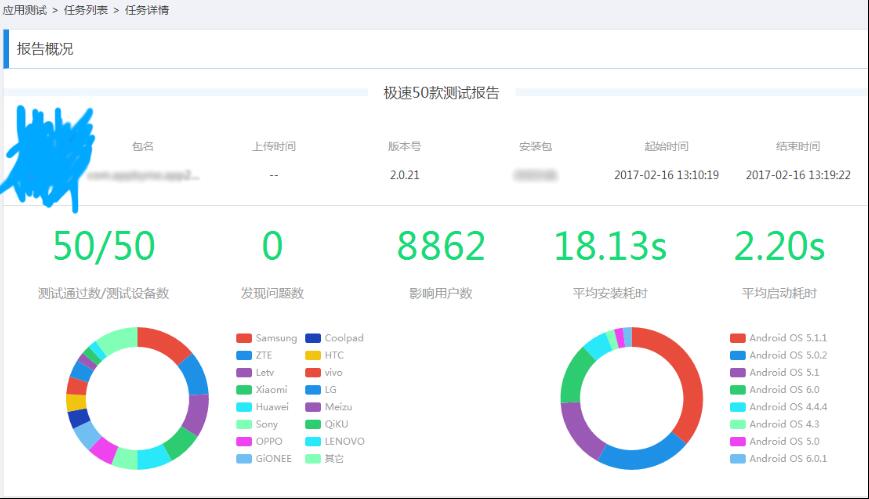Click the large red segment of Android OS donut
The height and width of the screenshot is (499, 869).
(678, 378)
